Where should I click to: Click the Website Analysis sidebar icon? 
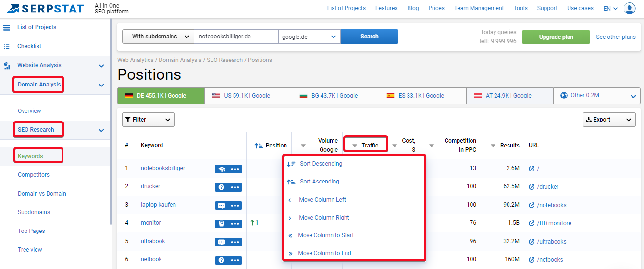(7, 66)
